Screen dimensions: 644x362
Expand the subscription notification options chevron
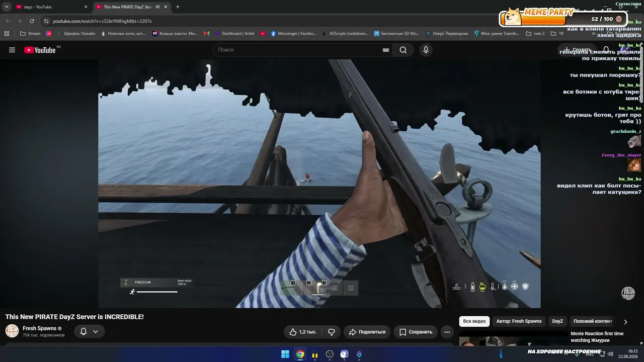coord(96,332)
